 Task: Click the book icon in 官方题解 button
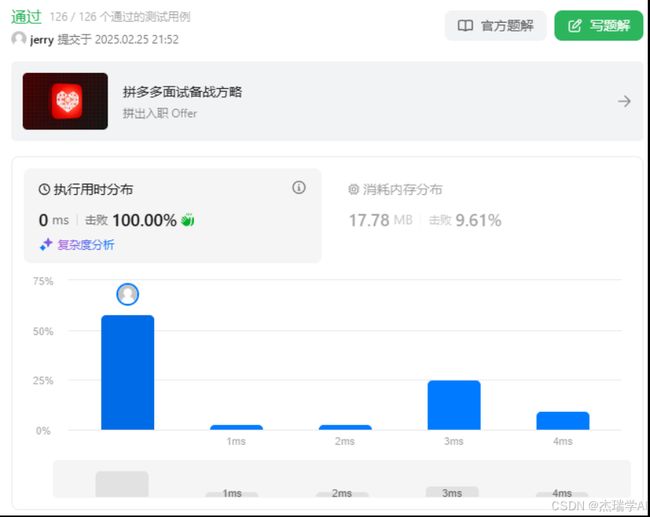coord(465,26)
